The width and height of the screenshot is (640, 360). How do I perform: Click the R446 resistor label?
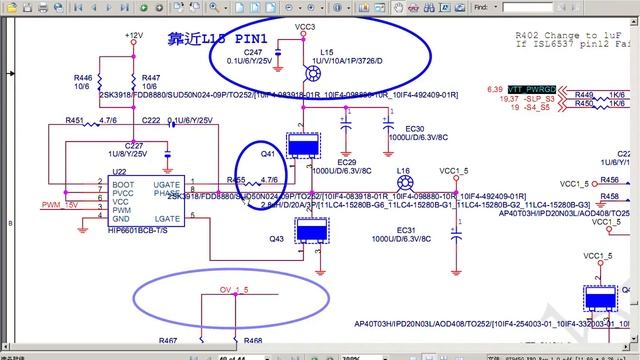(x=83, y=78)
